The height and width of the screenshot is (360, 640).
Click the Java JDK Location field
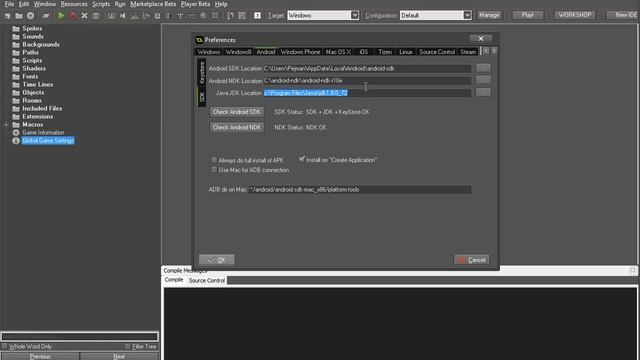[x=367, y=93]
